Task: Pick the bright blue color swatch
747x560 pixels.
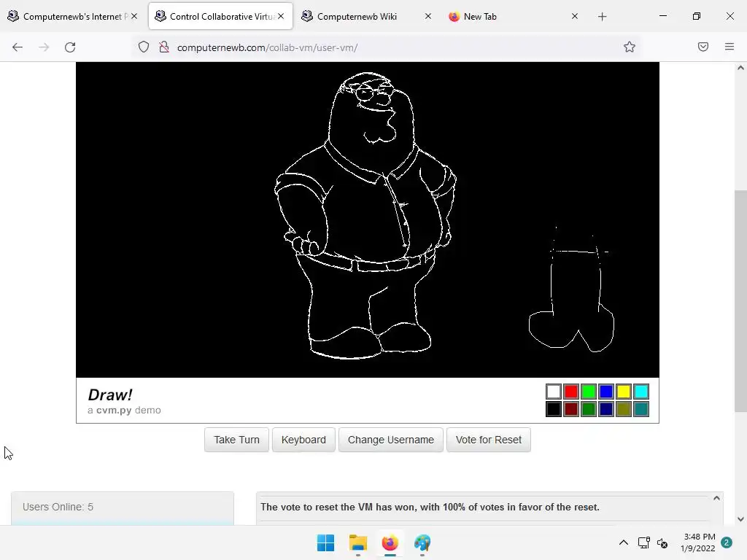Action: [606, 392]
